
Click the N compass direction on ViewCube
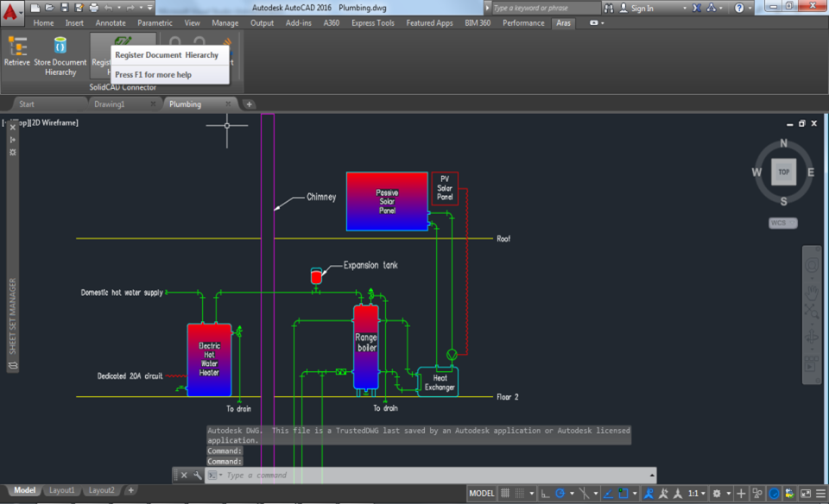pyautogui.click(x=783, y=143)
